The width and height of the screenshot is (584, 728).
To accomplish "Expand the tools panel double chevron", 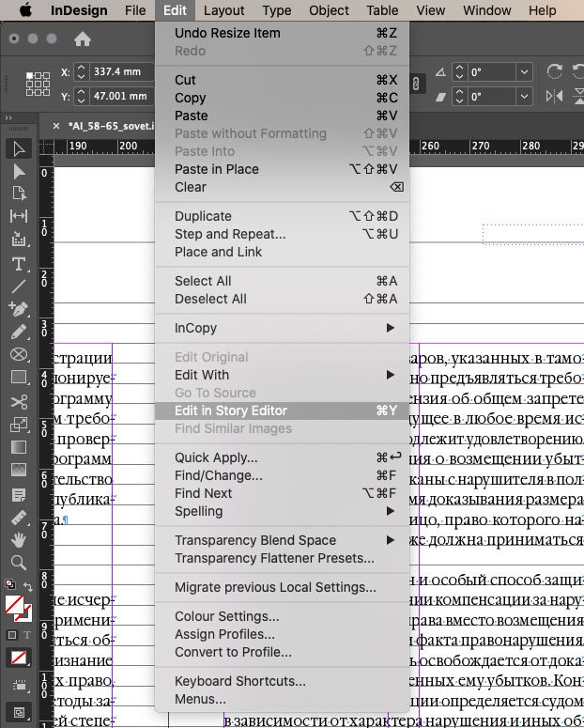I will [x=8, y=118].
